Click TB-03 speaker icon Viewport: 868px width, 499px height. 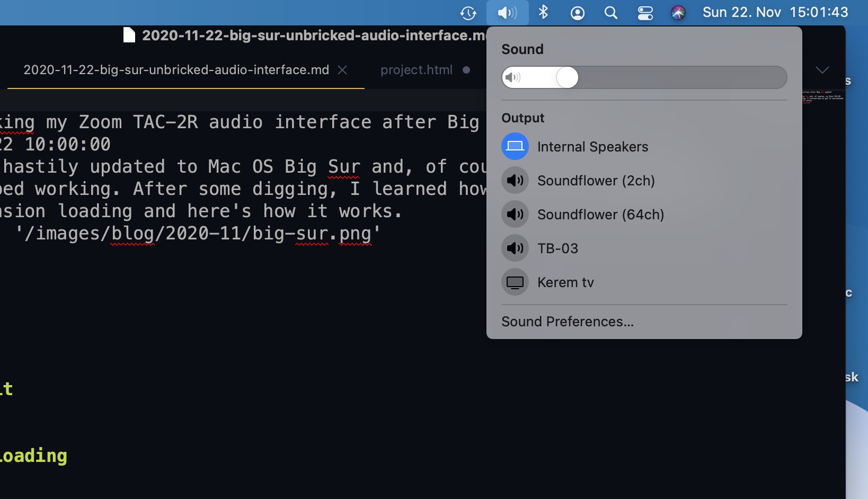[515, 248]
